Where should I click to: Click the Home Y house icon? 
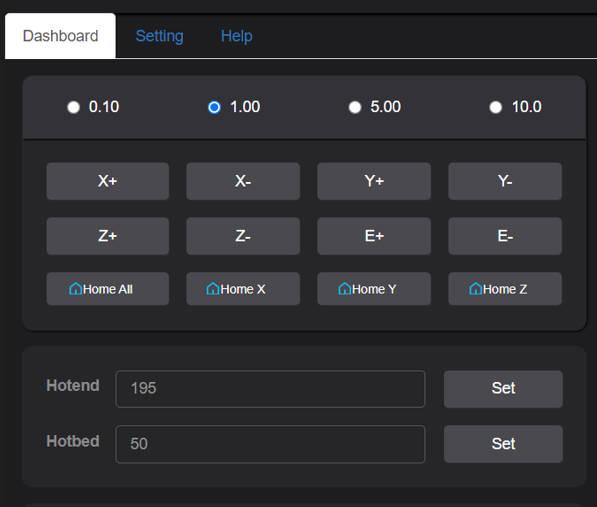(x=344, y=289)
